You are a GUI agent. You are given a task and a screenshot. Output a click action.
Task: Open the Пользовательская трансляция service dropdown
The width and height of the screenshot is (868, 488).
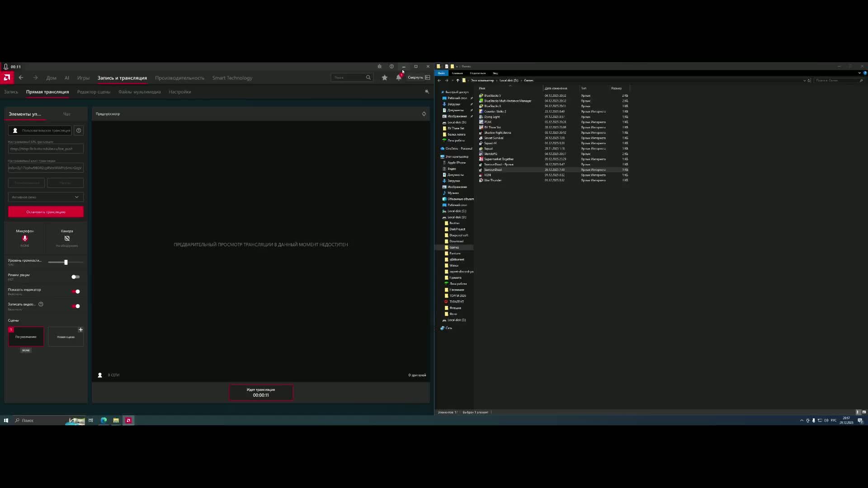click(x=40, y=131)
